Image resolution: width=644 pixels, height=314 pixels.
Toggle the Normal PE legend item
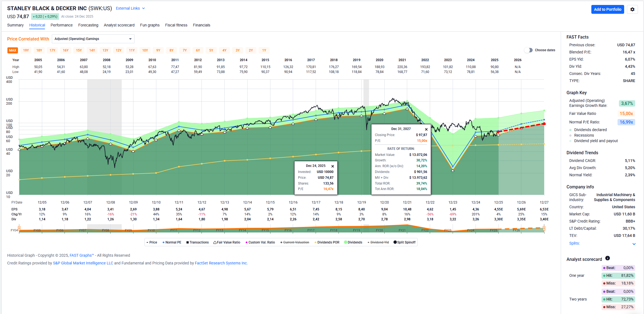click(x=172, y=242)
